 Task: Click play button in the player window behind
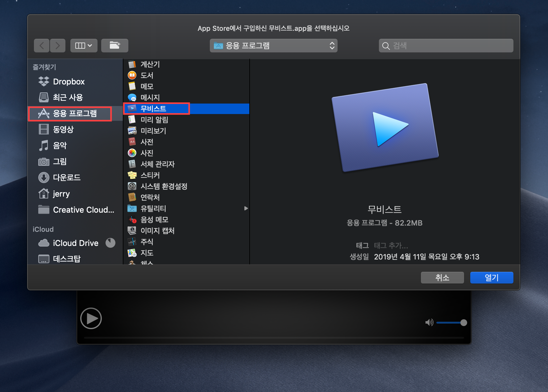point(91,318)
